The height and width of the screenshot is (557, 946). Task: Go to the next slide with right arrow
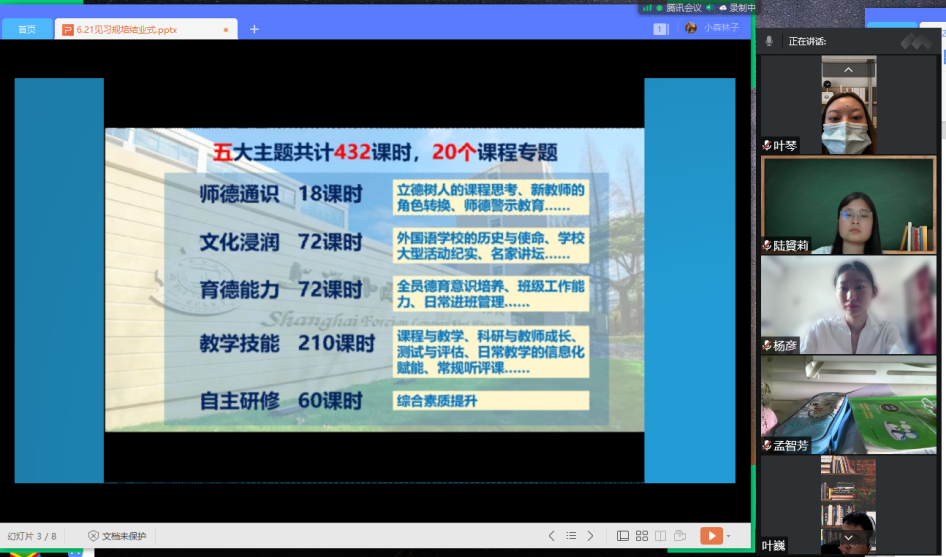pyautogui.click(x=590, y=536)
